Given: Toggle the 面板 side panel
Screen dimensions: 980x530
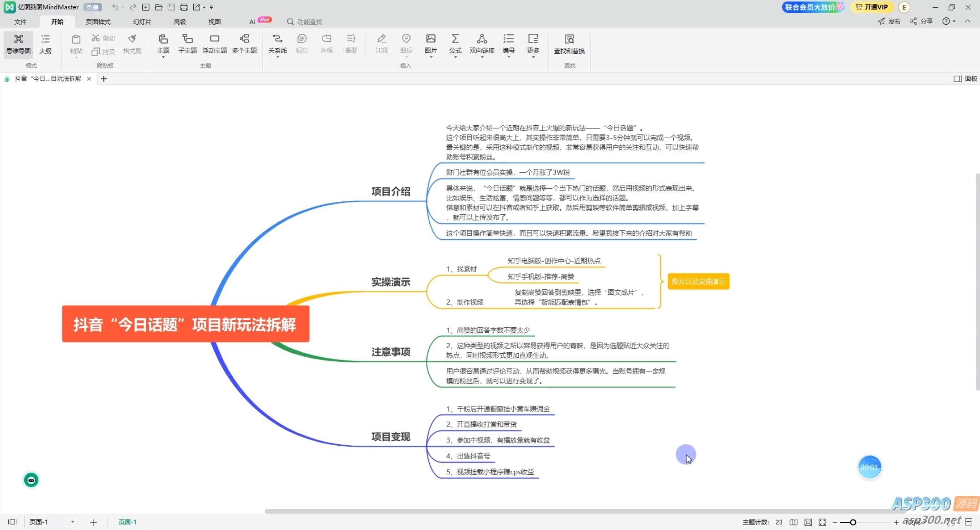Looking at the screenshot, I should (965, 79).
